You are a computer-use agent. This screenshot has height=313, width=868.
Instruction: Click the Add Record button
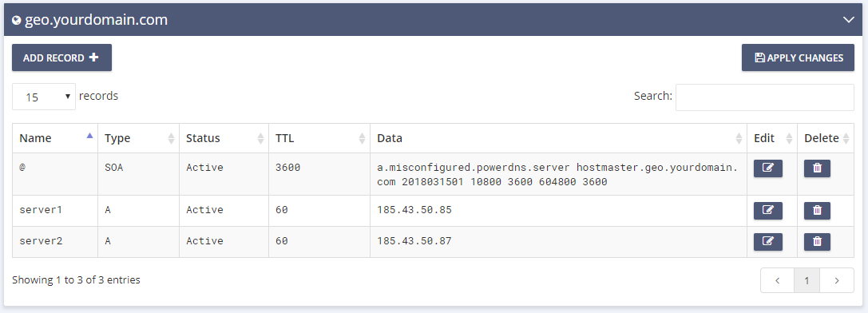point(62,57)
